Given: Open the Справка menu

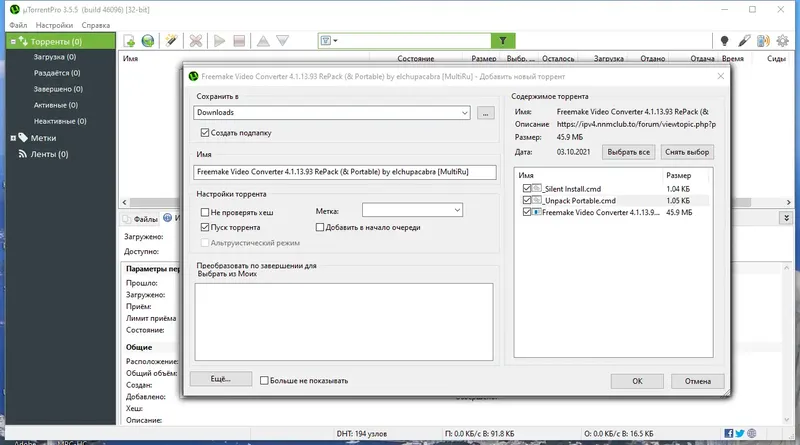Looking at the screenshot, I should click(96, 25).
